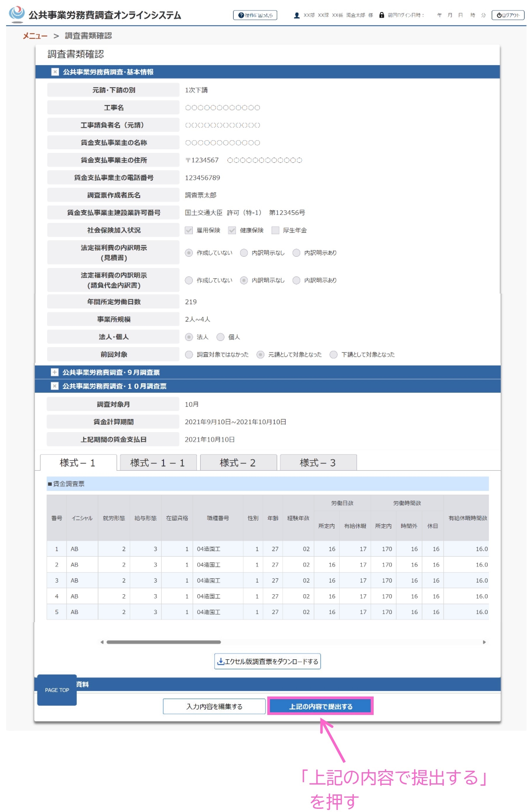Select 下請として対象となった radio button
The height and width of the screenshot is (812, 527).
[x=333, y=354]
